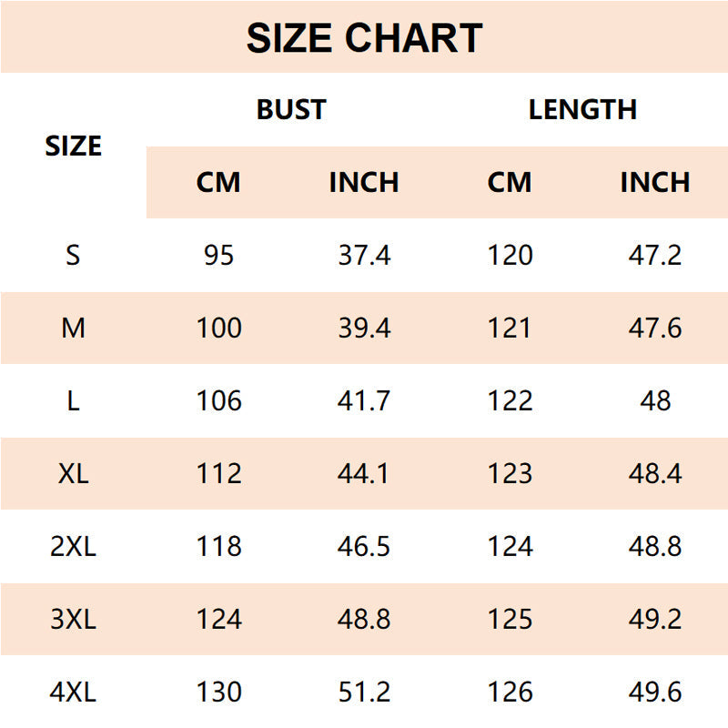This screenshot has height=728, width=728.
Task: Select the BUST column header
Action: tap(291, 110)
